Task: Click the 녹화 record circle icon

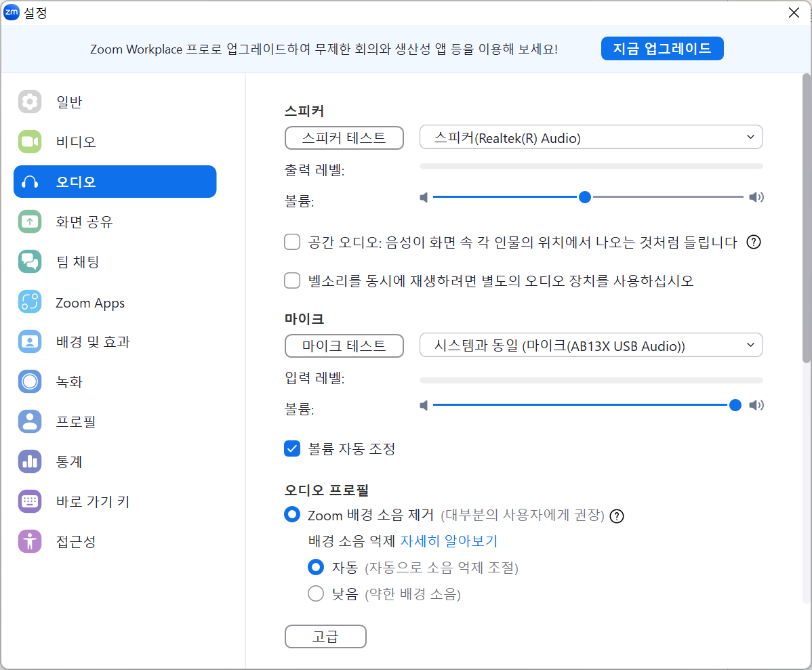Action: 30,381
